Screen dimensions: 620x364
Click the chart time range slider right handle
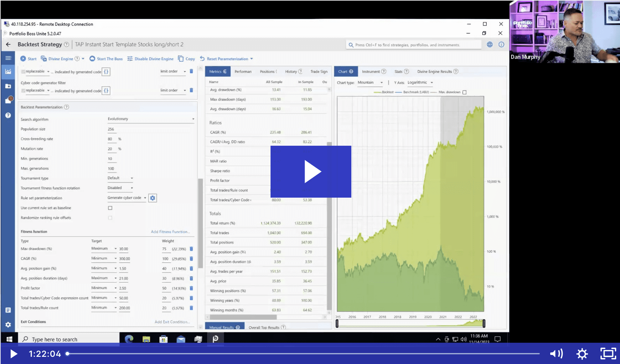pos(484,323)
